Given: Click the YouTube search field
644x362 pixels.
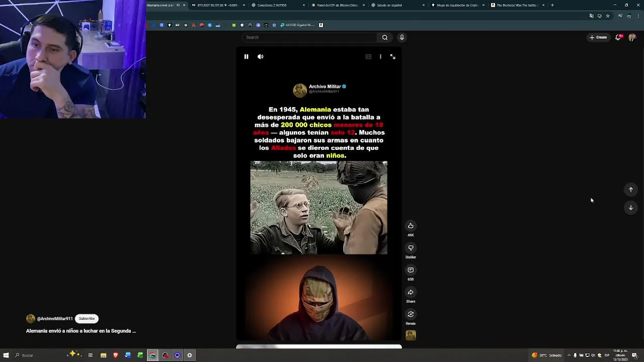Looking at the screenshot, I should [x=309, y=37].
